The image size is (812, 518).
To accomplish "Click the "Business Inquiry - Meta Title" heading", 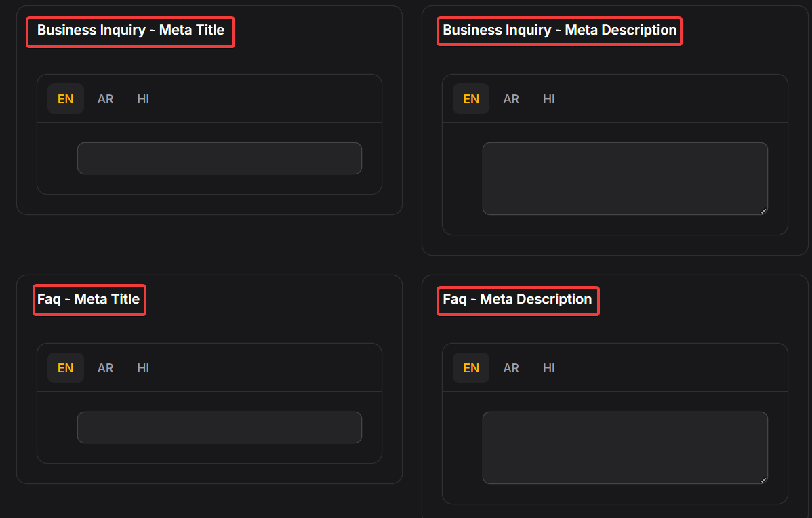I will point(130,30).
